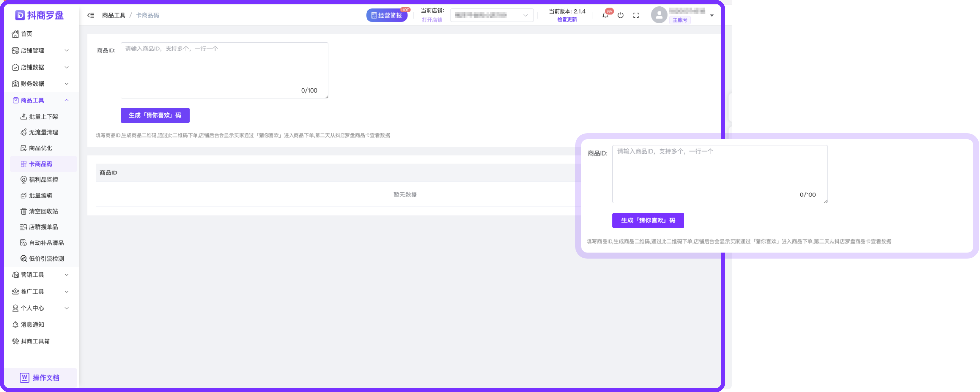Open 首页 home in the sidebar

tap(26, 34)
